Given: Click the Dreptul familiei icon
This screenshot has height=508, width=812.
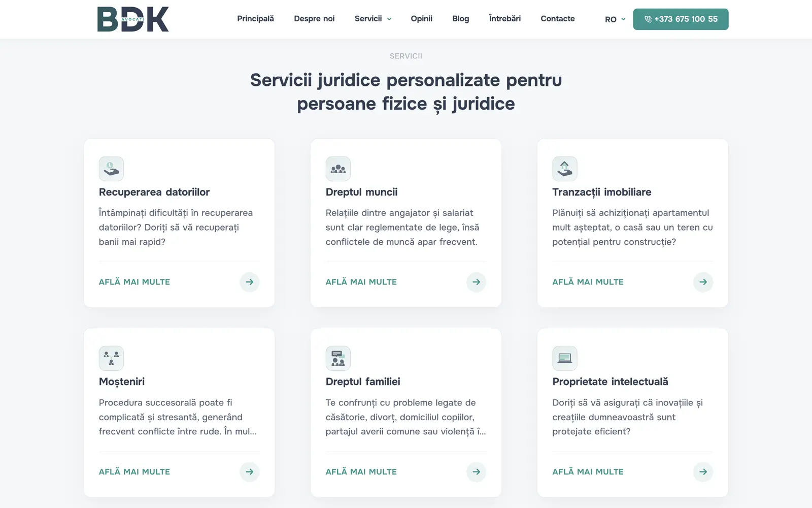Looking at the screenshot, I should 338,358.
